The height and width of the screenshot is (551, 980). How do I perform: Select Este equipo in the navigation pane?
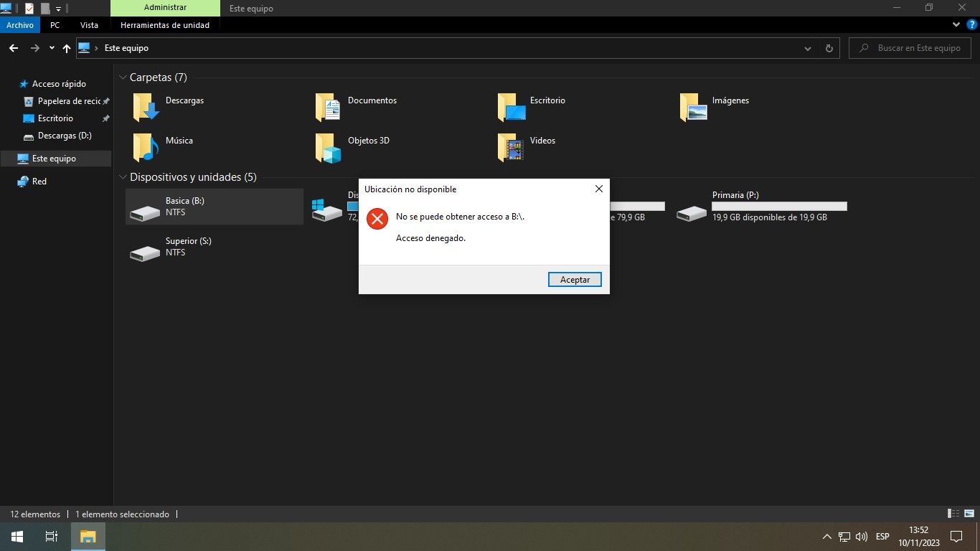click(54, 159)
